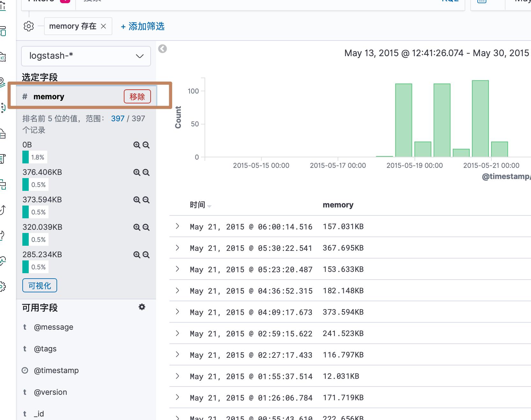Expand the row at 02:27:17.433

click(178, 355)
